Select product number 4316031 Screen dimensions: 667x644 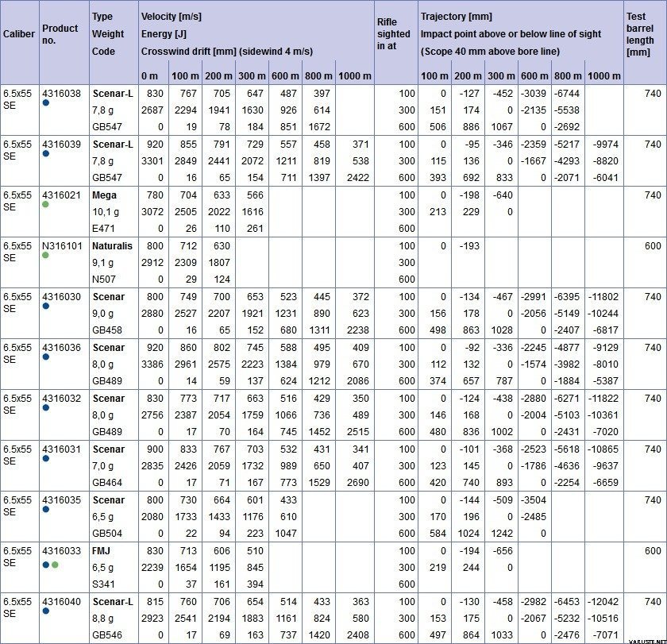pos(61,449)
